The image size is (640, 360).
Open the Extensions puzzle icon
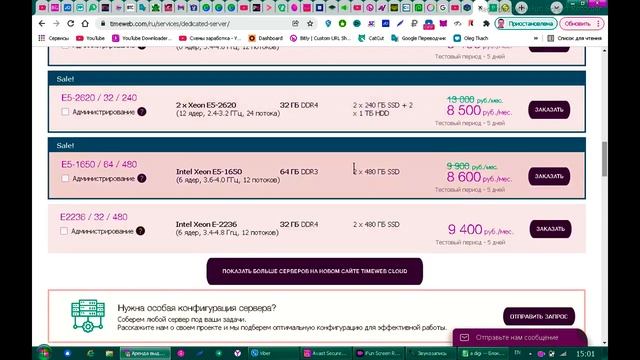point(486,24)
